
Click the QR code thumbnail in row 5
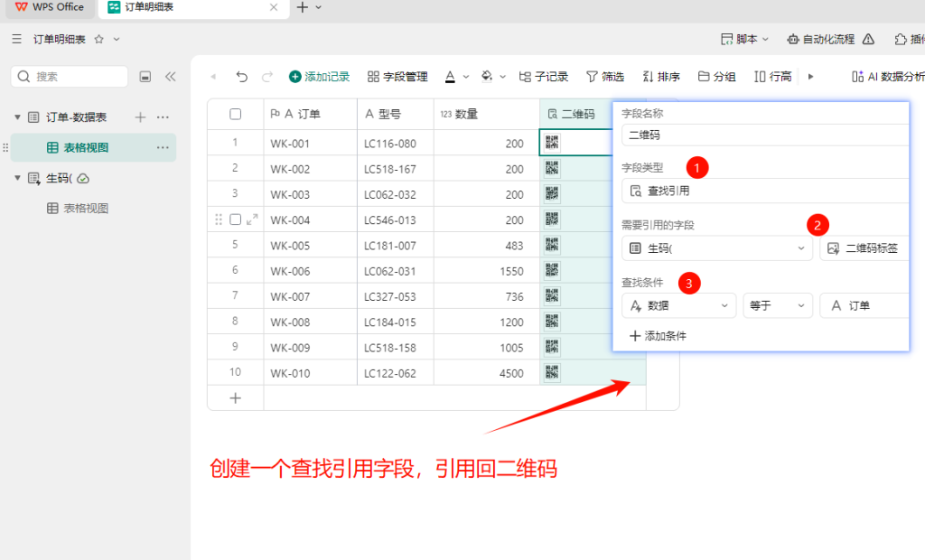[552, 245]
